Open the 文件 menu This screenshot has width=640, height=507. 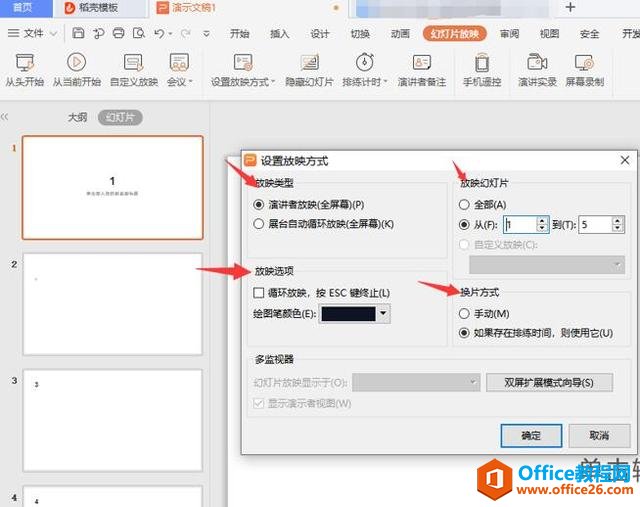point(33,33)
